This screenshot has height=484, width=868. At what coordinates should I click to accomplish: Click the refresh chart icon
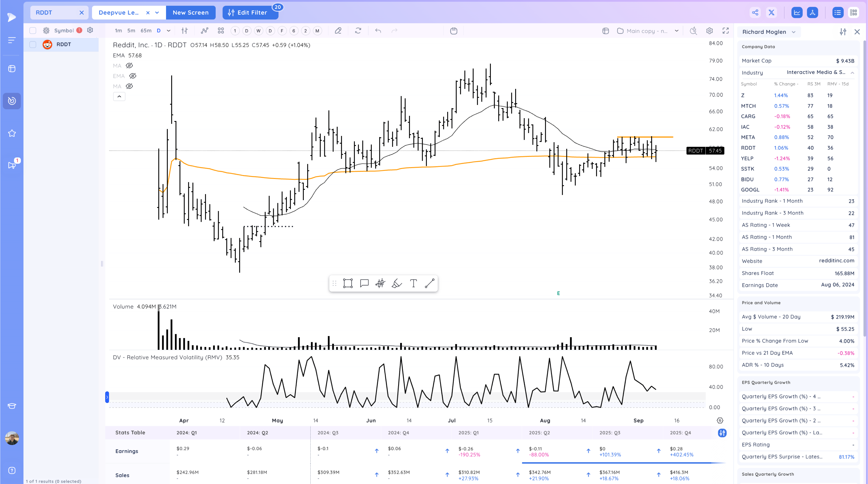(x=358, y=31)
